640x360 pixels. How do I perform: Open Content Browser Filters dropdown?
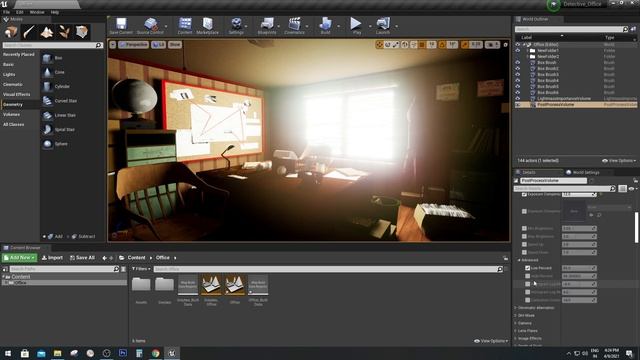click(x=141, y=269)
